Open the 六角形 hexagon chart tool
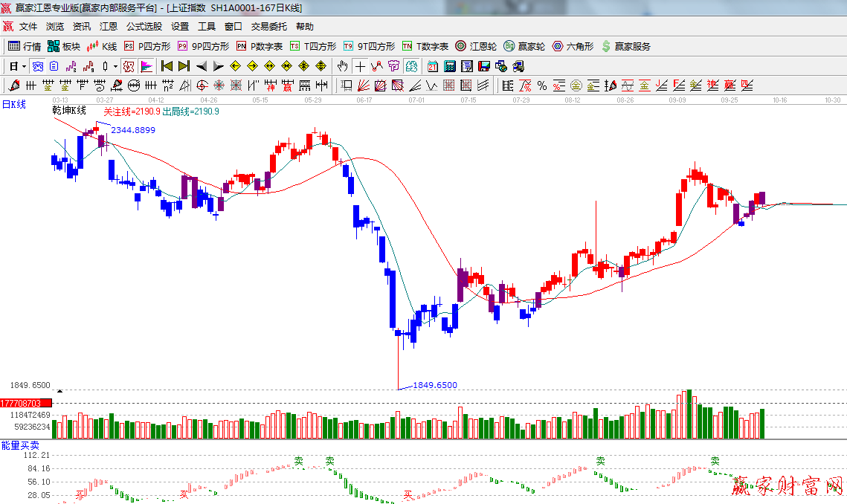 (x=573, y=46)
